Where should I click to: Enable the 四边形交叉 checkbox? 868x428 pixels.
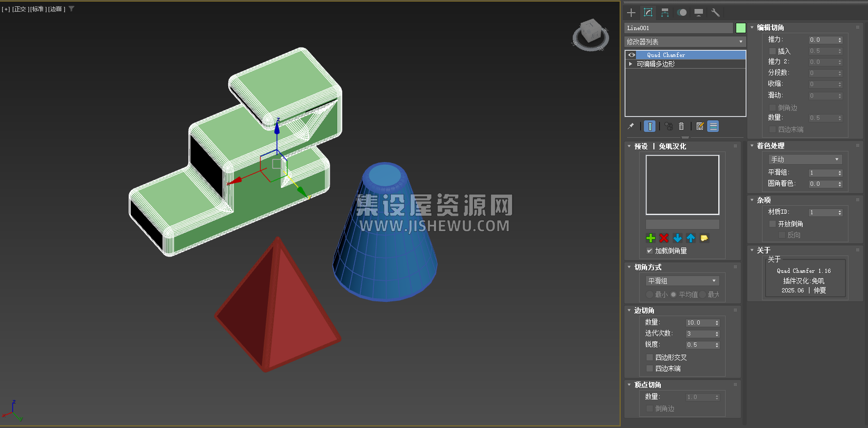pyautogui.click(x=650, y=357)
